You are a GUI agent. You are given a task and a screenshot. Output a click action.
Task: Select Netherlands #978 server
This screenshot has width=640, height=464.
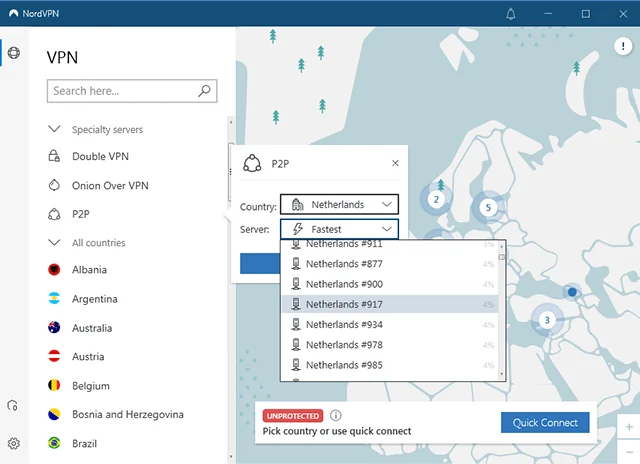click(x=390, y=345)
